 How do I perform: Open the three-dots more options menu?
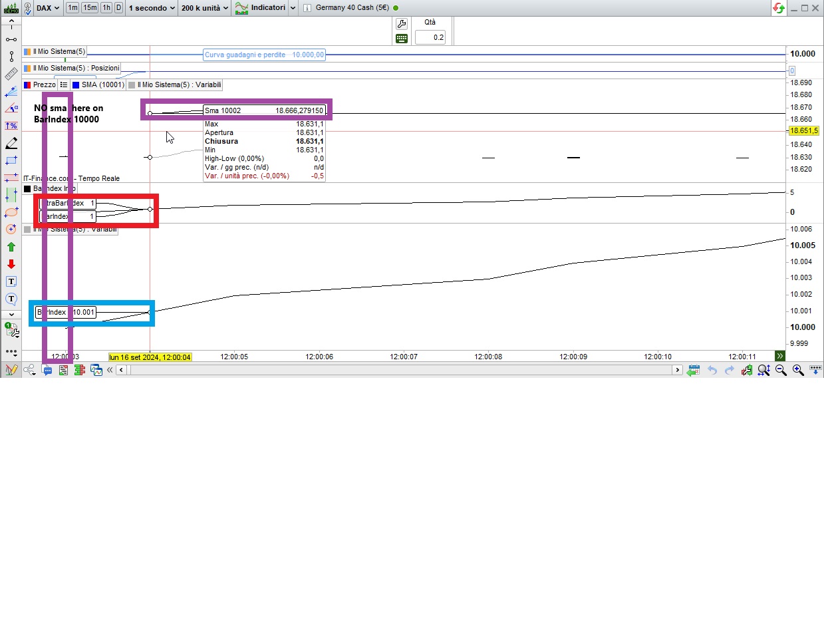[11, 352]
